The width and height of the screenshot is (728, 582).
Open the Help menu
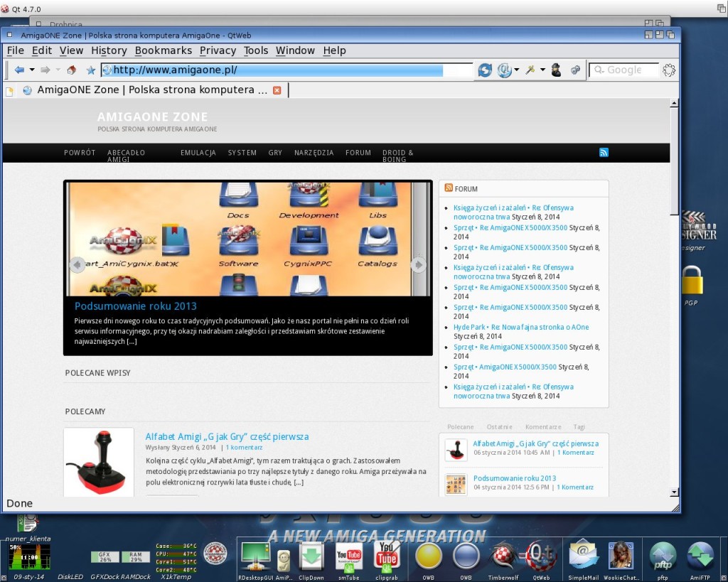[x=334, y=50]
